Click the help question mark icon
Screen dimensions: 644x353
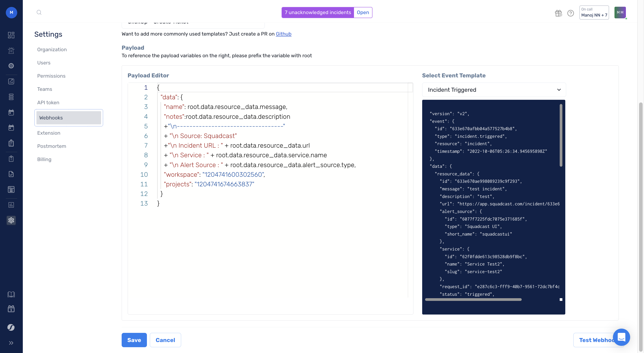[x=570, y=13]
